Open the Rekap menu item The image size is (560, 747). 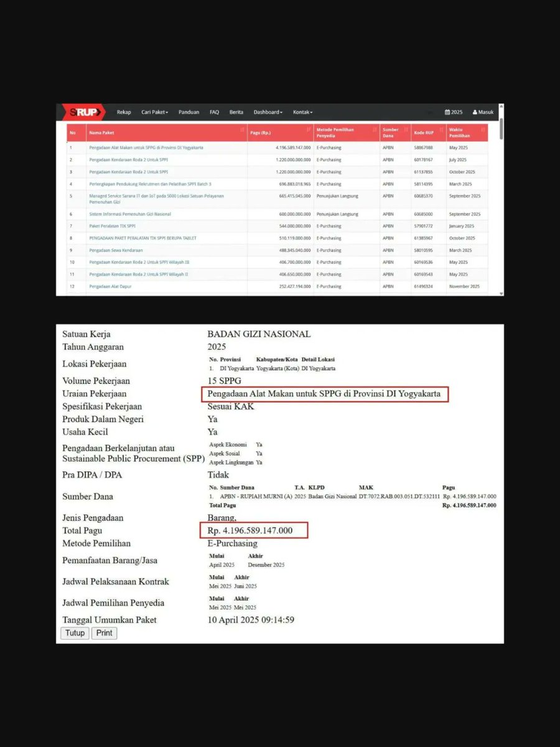click(124, 112)
